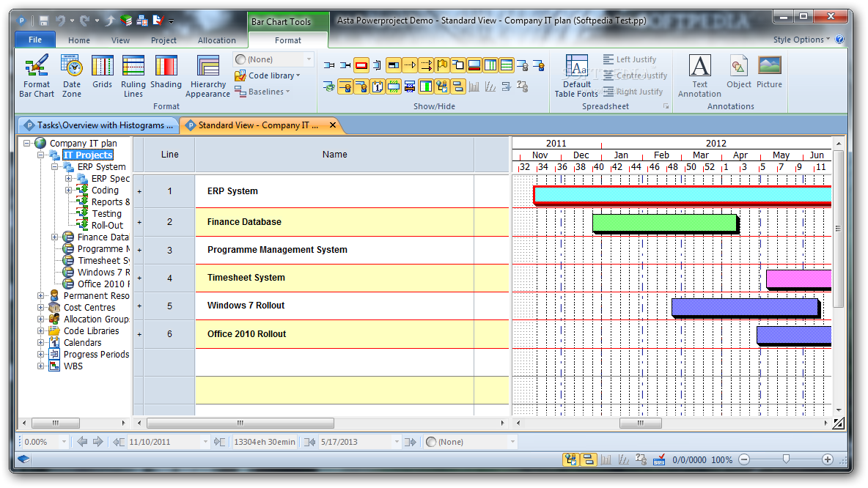Viewport: 868px width, 488px height.
Task: Expand the Coding tree node
Action: point(69,190)
